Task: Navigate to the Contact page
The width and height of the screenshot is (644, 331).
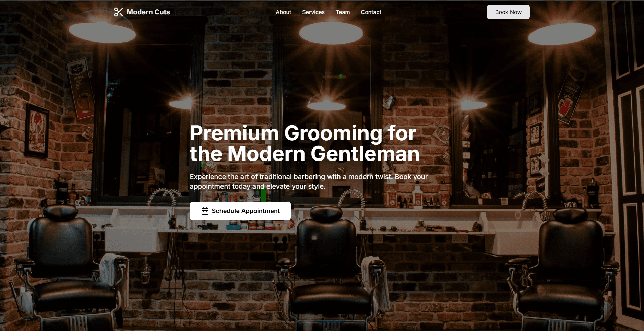Action: click(x=371, y=12)
